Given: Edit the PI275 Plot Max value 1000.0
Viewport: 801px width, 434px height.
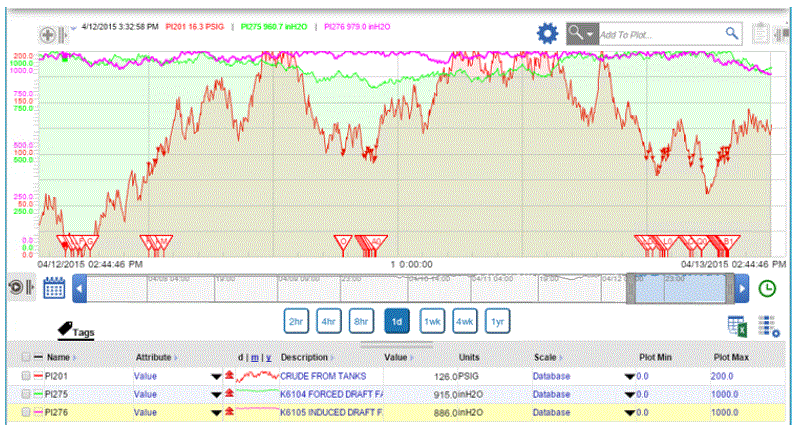Looking at the screenshot, I should point(724,395).
